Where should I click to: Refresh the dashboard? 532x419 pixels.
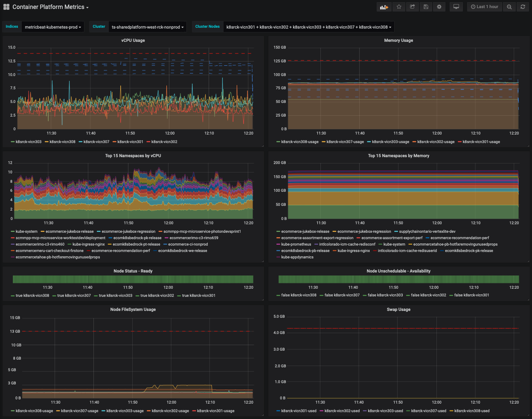tap(523, 7)
